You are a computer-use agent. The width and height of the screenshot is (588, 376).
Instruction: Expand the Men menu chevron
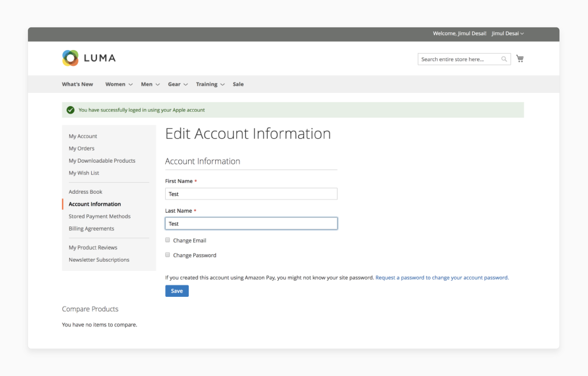click(x=158, y=84)
